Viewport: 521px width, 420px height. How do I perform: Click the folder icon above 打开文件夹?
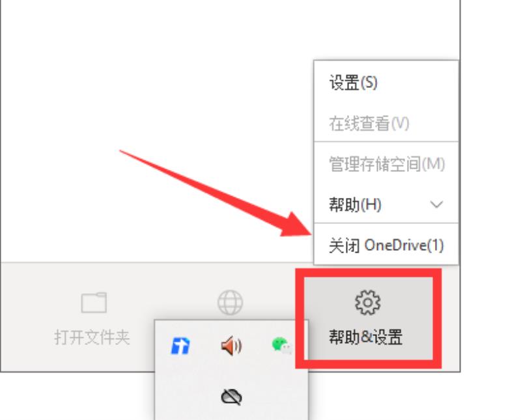[94, 302]
